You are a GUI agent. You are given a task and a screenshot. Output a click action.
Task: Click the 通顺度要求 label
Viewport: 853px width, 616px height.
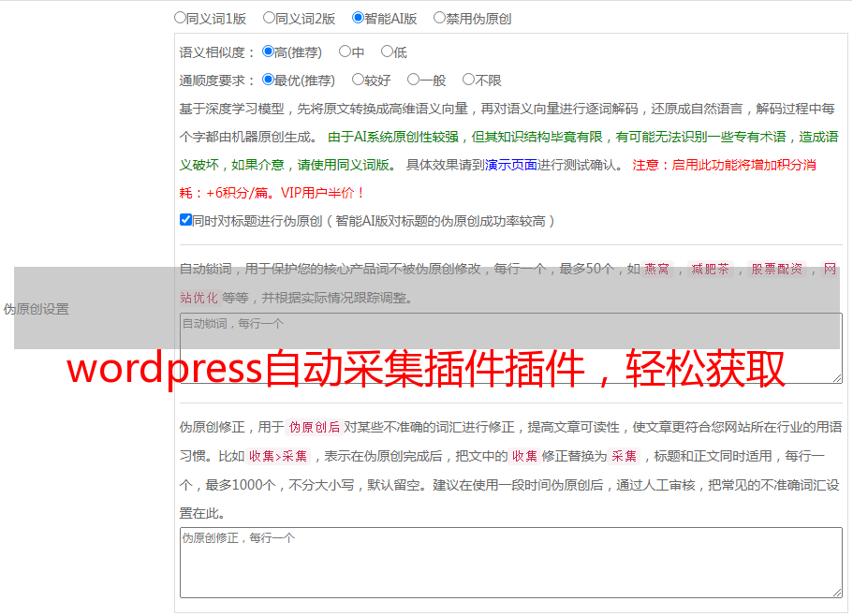tap(217, 81)
